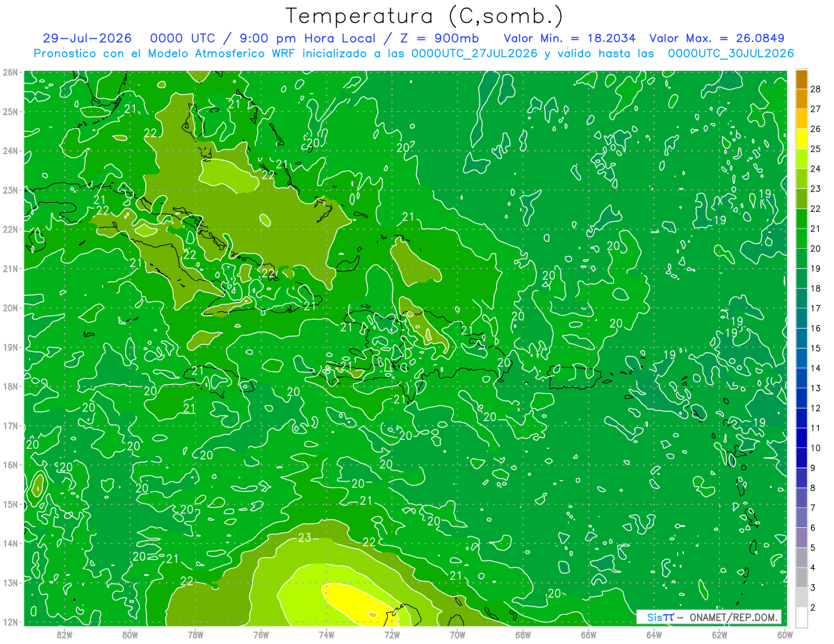Click the legend label '10'
This screenshot has height=644, width=834.
pos(816,448)
